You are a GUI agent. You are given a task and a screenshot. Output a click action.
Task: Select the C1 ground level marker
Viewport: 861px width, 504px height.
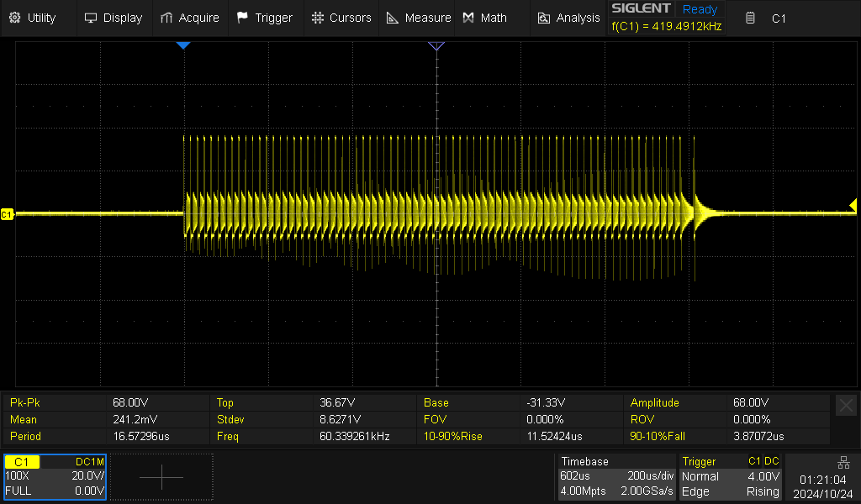tap(8, 215)
